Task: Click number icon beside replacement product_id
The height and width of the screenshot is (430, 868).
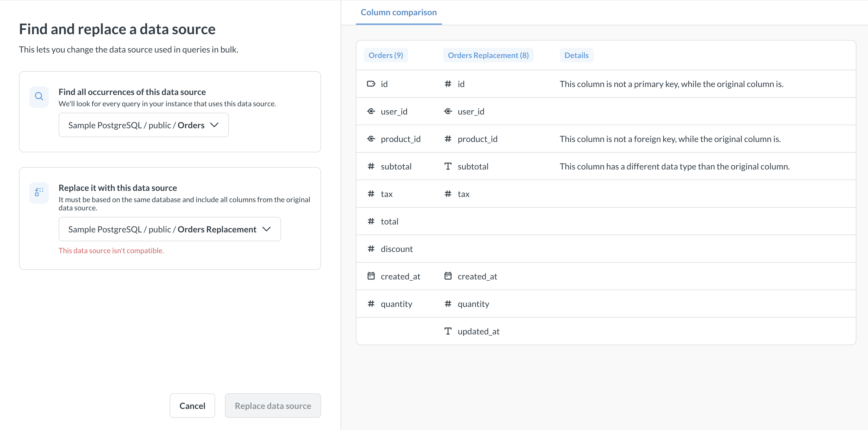Action: pyautogui.click(x=447, y=139)
